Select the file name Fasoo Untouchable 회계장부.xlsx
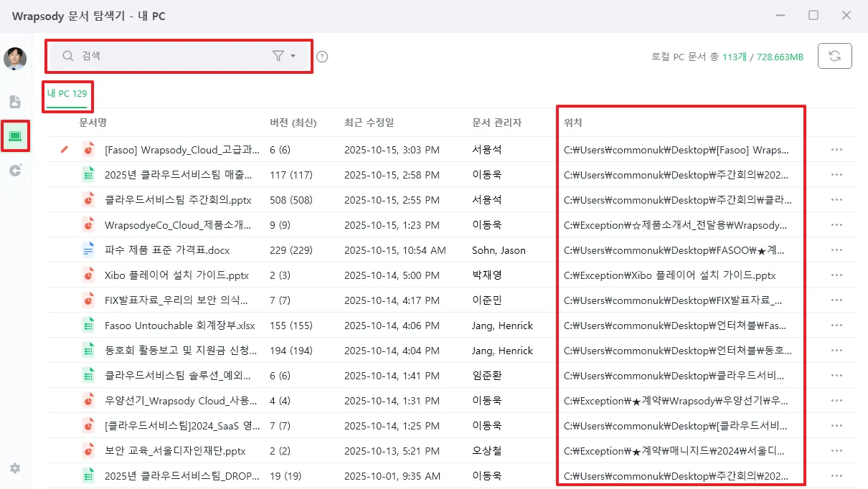 [180, 326]
